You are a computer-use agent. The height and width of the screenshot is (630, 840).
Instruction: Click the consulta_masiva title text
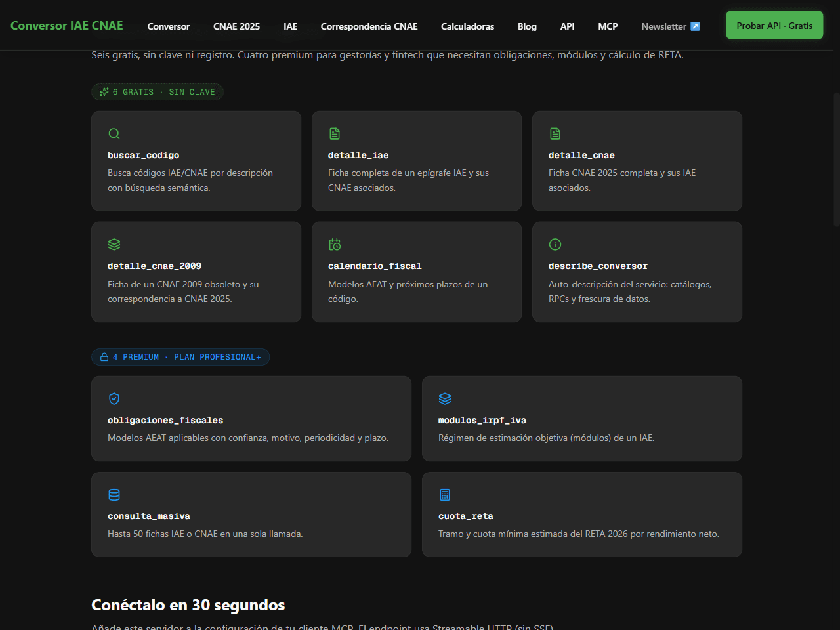149,516
